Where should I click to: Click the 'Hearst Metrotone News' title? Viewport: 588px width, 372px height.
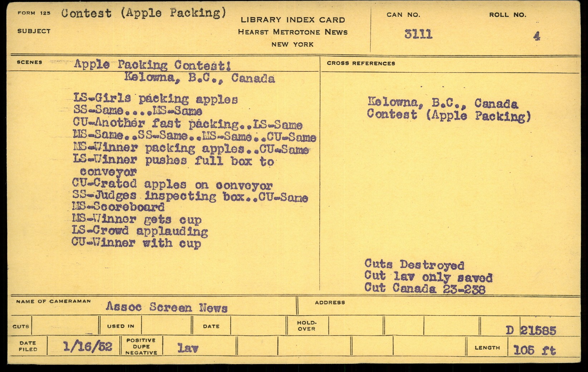pyautogui.click(x=293, y=32)
